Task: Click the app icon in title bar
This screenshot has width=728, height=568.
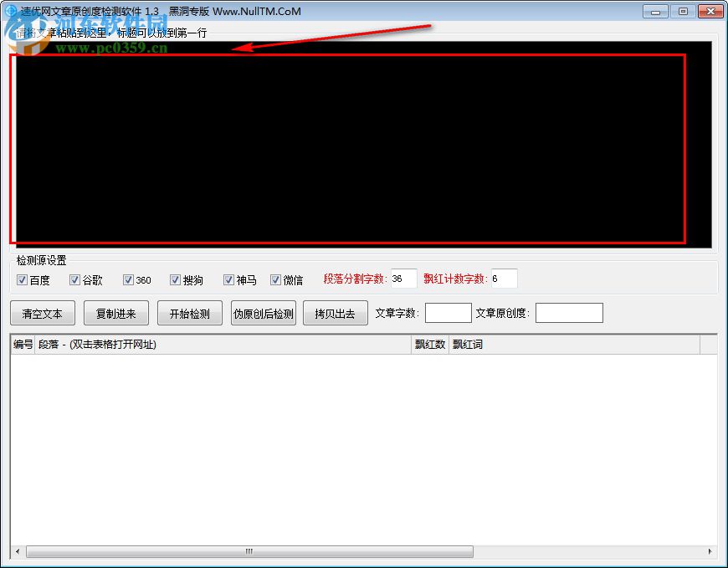Action: [9, 10]
